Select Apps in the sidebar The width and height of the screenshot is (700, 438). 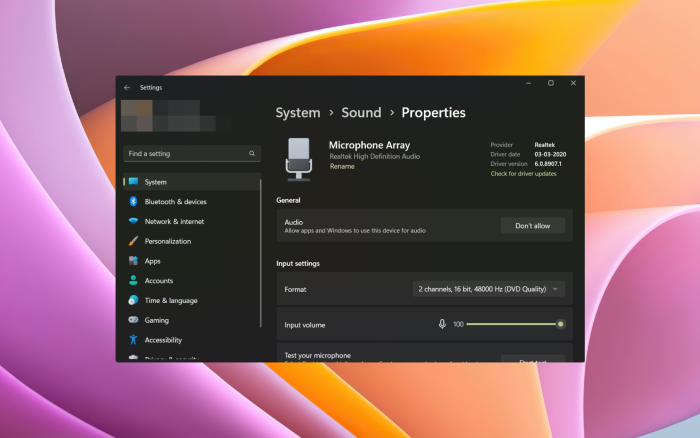192,261
